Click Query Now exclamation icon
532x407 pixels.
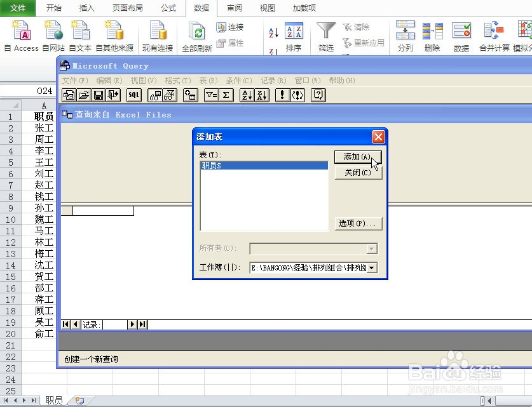[282, 95]
